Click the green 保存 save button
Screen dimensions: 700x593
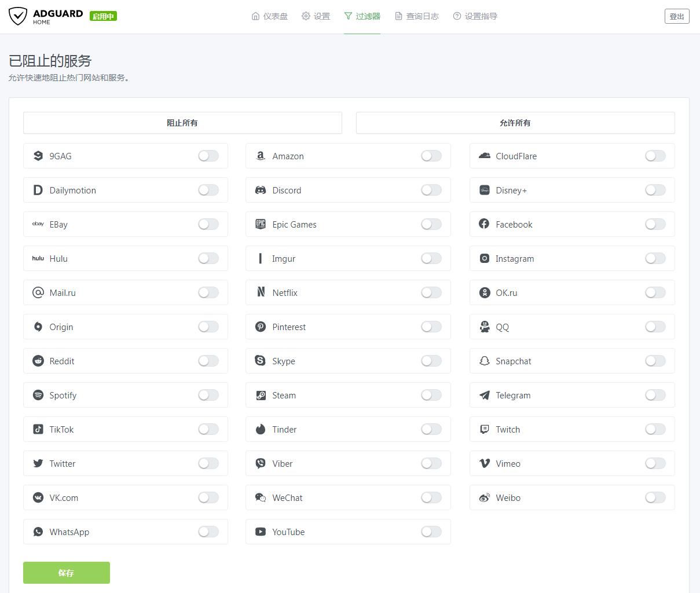tap(67, 573)
